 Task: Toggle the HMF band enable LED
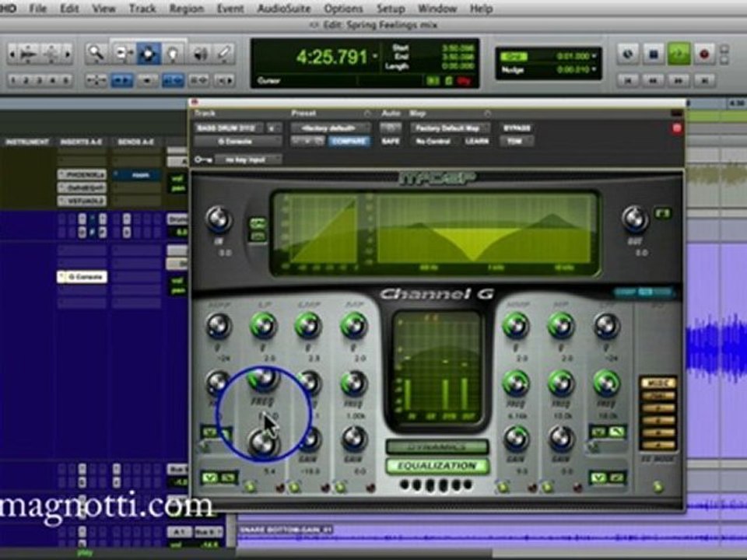(502, 487)
